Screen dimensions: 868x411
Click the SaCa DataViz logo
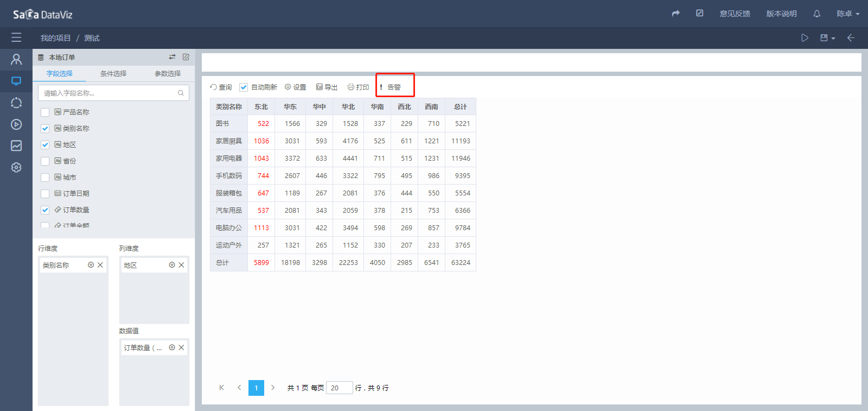point(43,14)
